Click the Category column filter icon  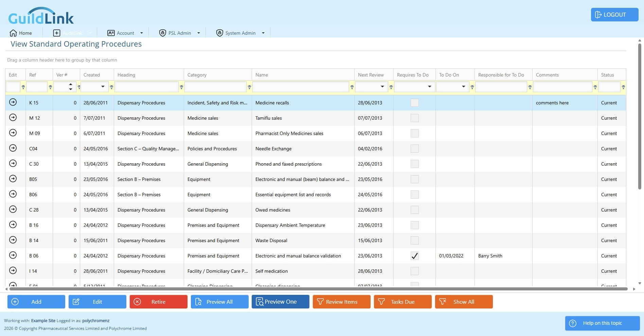point(249,87)
